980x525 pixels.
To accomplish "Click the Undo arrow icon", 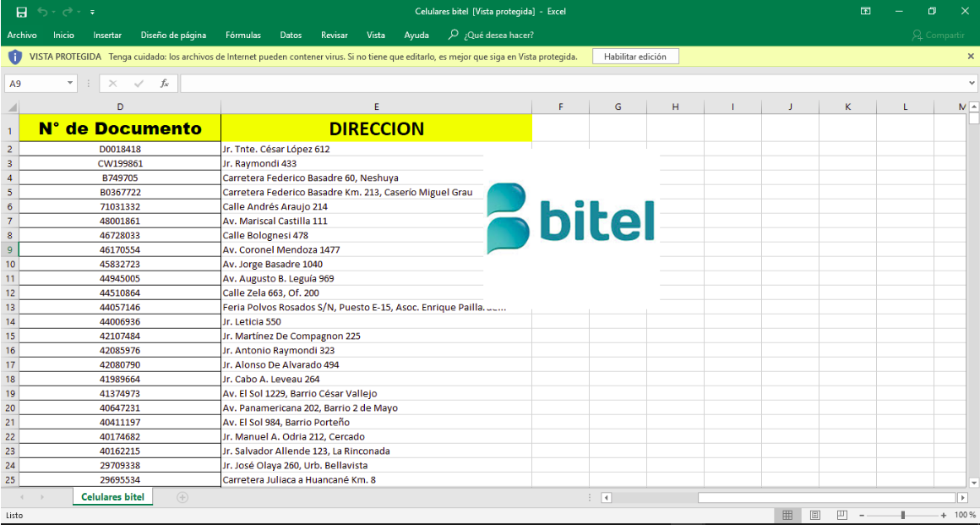I will (42, 12).
